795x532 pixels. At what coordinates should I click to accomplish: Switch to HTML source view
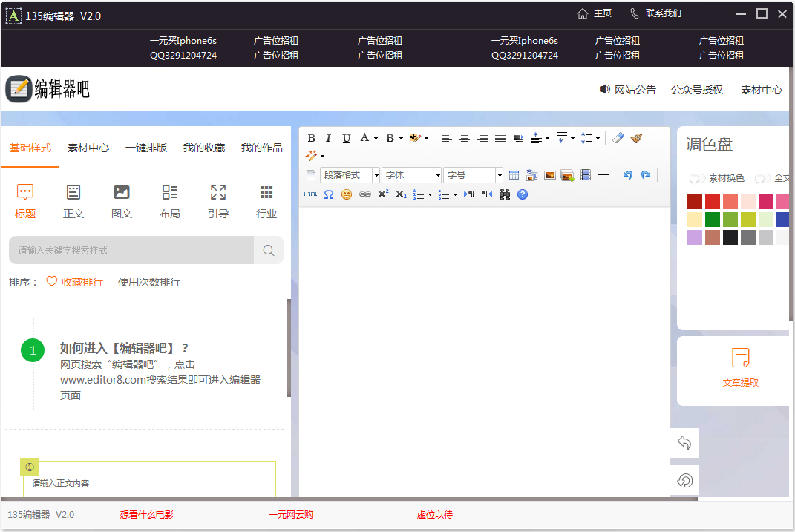pyautogui.click(x=311, y=194)
